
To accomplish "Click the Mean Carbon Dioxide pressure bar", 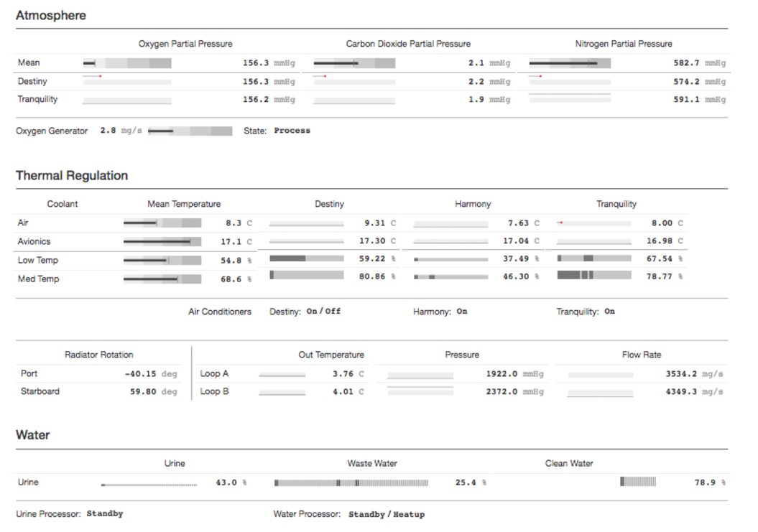I will [354, 63].
